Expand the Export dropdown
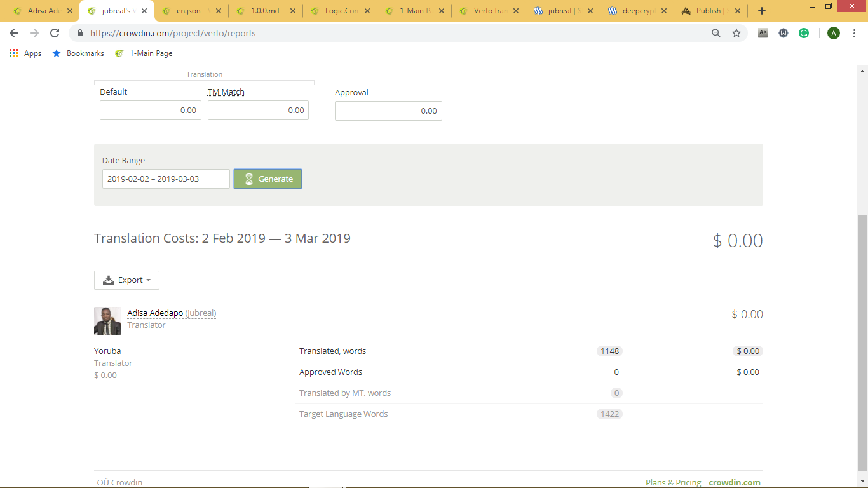 pyautogui.click(x=126, y=280)
